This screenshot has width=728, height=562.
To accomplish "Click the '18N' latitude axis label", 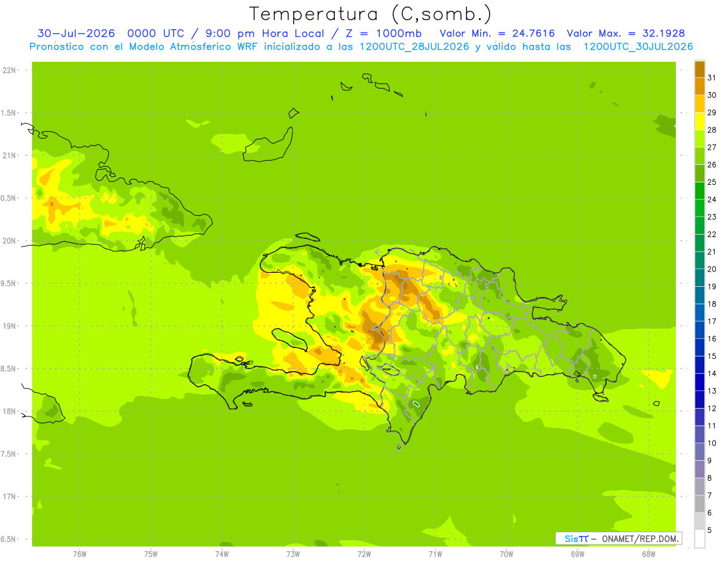I will coord(10,412).
